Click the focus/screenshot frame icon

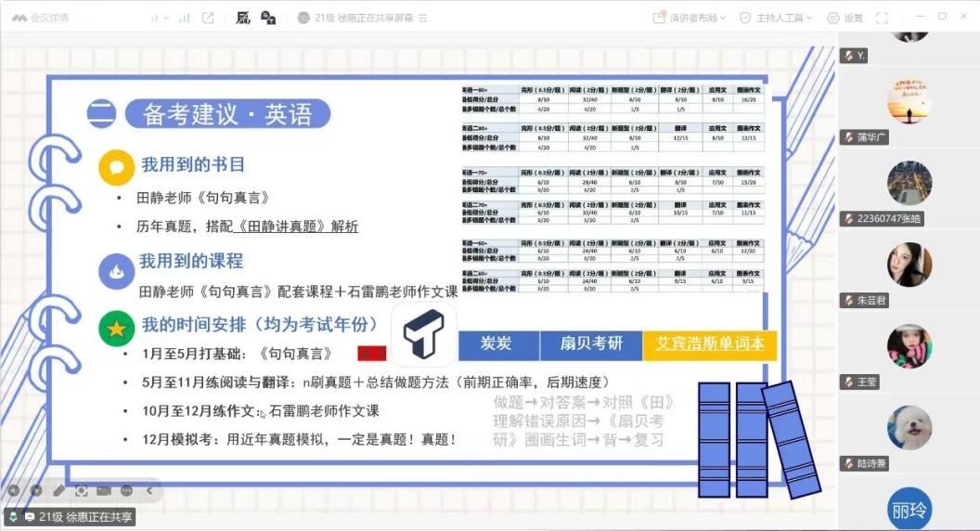pyautogui.click(x=82, y=490)
